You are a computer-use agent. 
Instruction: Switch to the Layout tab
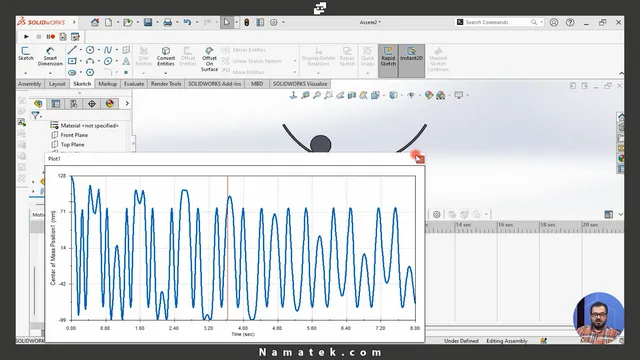pos(57,84)
